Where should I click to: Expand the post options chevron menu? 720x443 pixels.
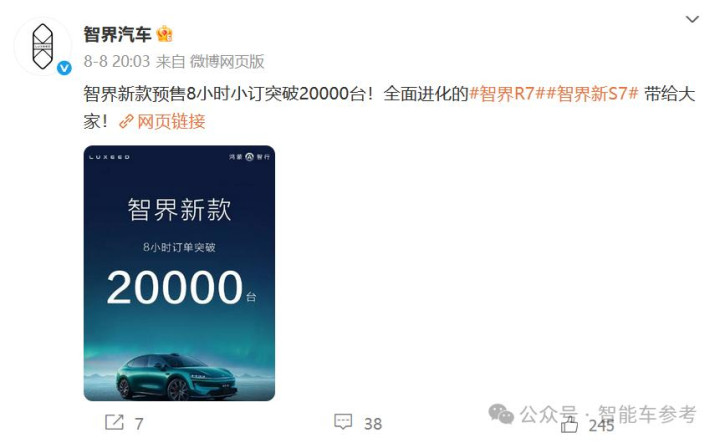click(692, 19)
